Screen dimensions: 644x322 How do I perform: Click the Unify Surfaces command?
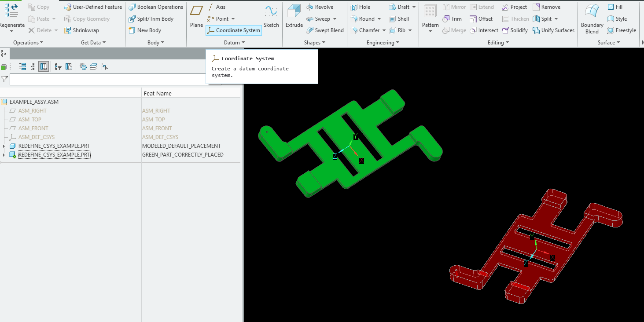tap(553, 30)
